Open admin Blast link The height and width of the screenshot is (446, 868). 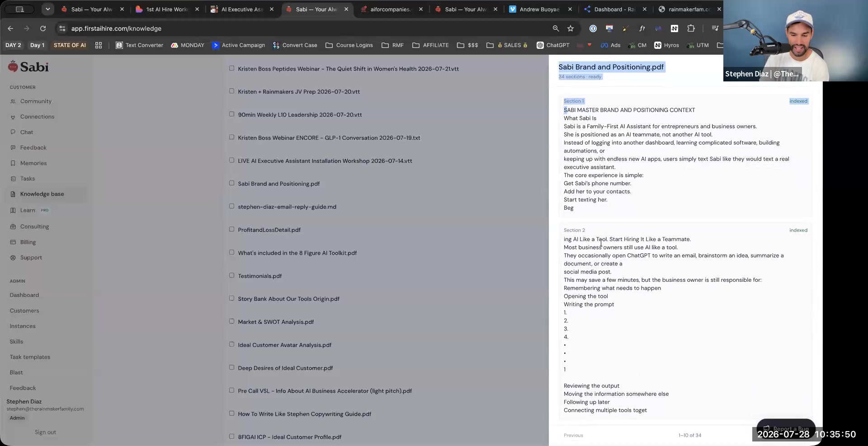[x=16, y=373]
